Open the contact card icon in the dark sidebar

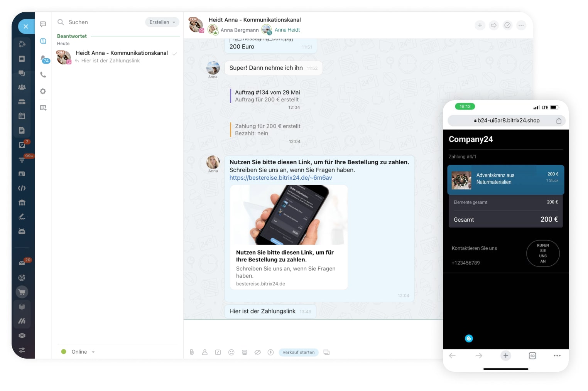(x=22, y=174)
